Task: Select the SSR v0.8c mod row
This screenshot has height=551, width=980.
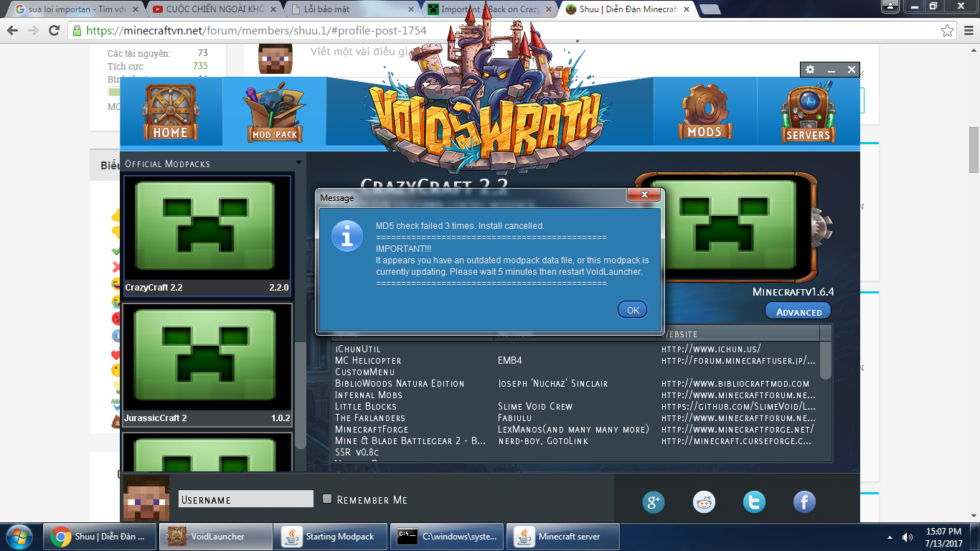Action: 577,452
